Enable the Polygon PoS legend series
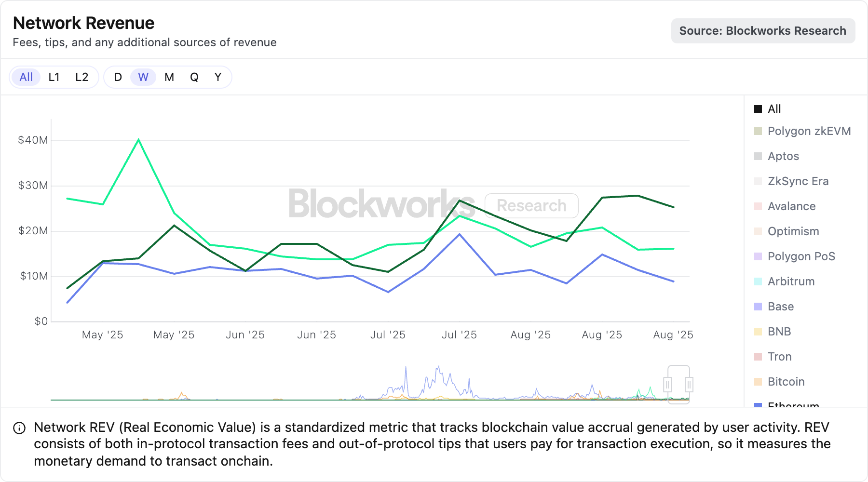 pos(801,256)
